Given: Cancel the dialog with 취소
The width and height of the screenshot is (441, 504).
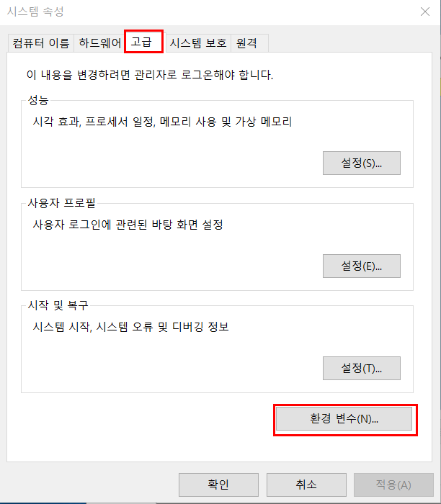Looking at the screenshot, I should click(x=306, y=485).
